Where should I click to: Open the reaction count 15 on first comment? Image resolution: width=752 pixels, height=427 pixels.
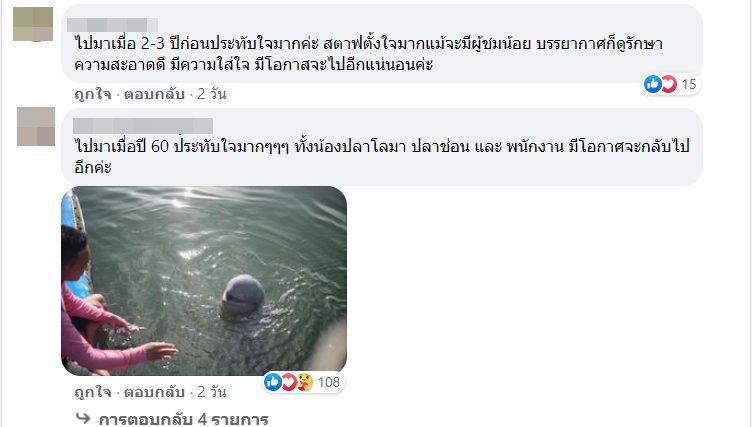click(x=689, y=84)
